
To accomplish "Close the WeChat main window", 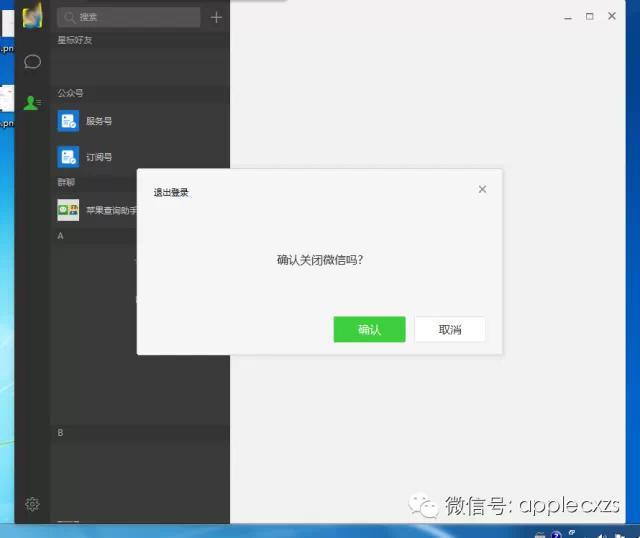I will tap(611, 16).
